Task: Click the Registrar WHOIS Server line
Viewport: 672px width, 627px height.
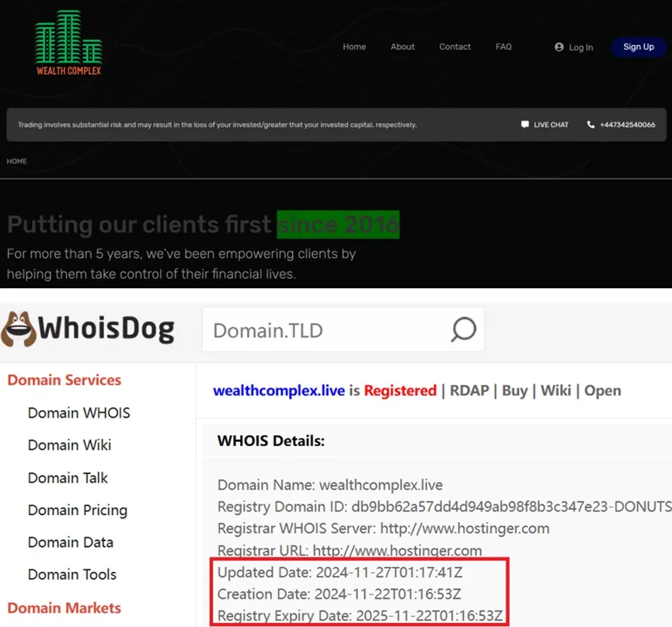Action: 383,528
